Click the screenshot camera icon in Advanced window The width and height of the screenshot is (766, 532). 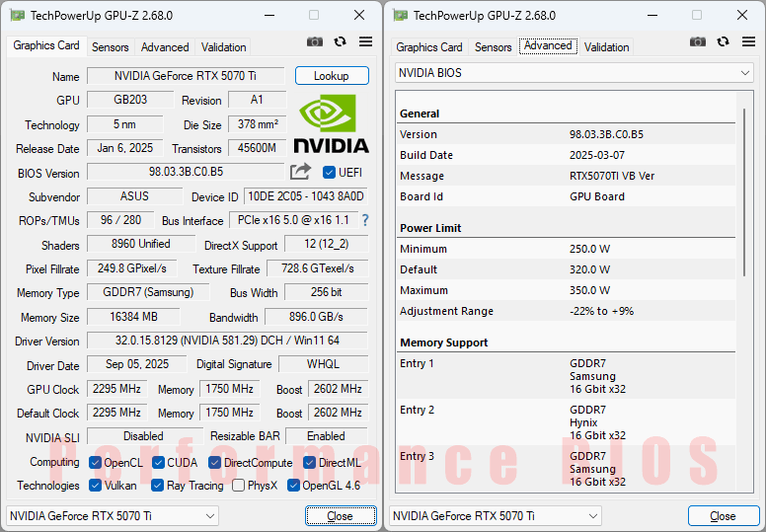coord(698,42)
